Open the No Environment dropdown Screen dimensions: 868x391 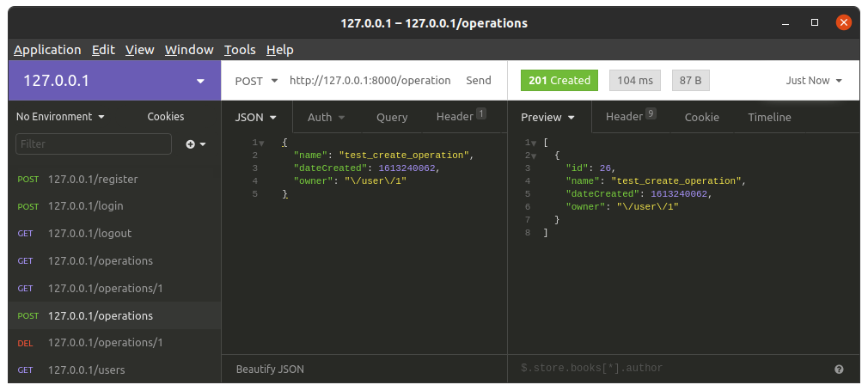(x=60, y=117)
